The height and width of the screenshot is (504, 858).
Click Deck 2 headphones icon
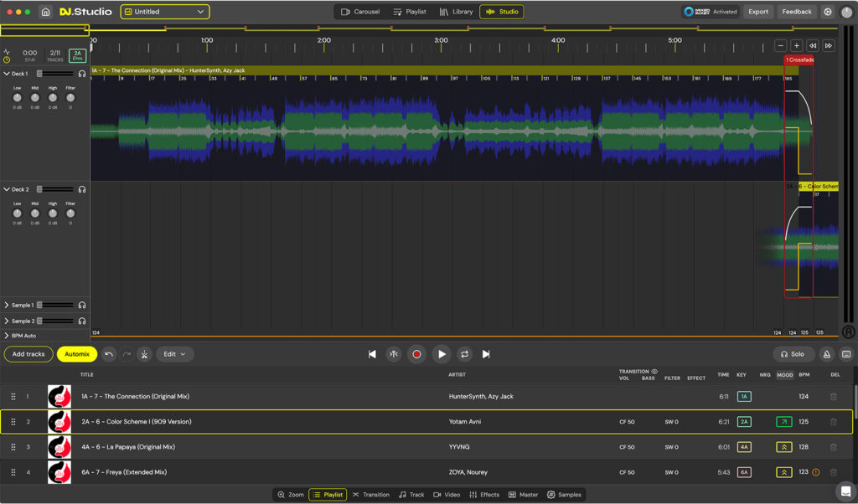82,190
